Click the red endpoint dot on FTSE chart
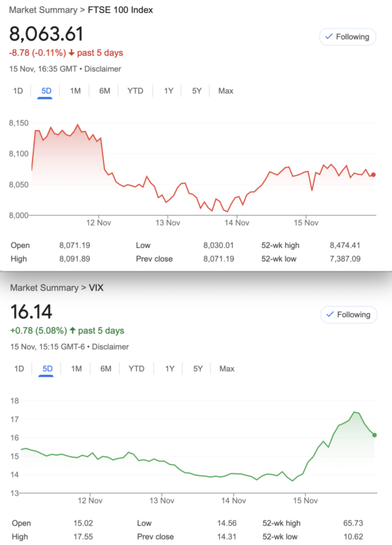 click(373, 175)
